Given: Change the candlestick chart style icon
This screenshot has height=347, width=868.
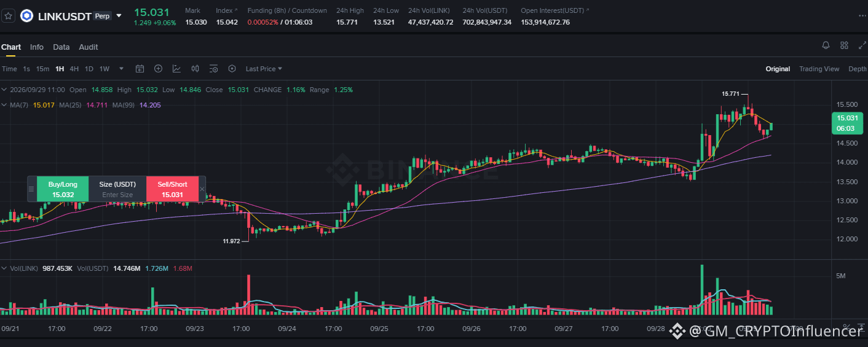Looking at the screenshot, I should pyautogui.click(x=195, y=69).
